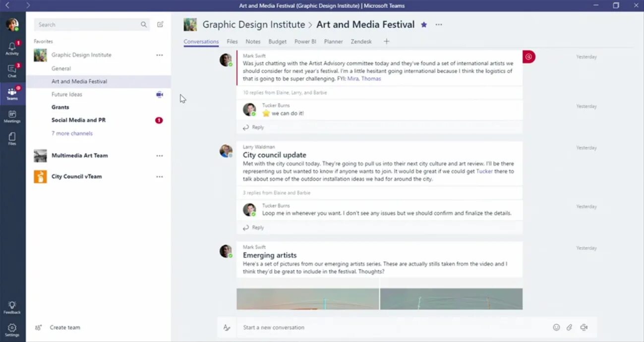Click the Multimedia Art Team avatar
The image size is (644, 342).
40,156
